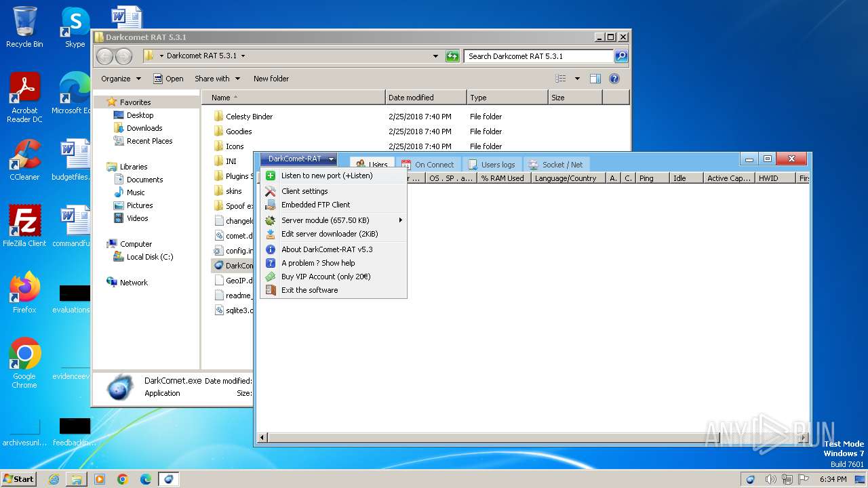The width and height of the screenshot is (868, 488).
Task: Click the Active Cap... column header
Action: tap(729, 178)
